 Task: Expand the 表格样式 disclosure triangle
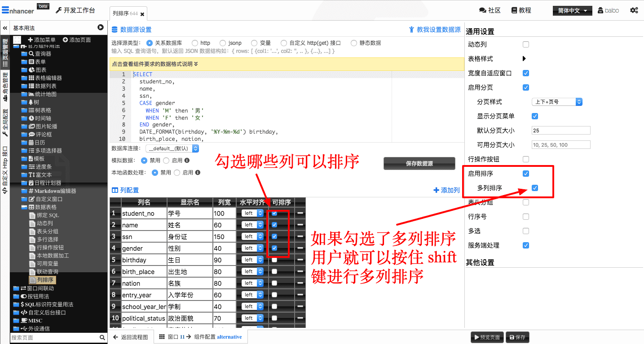click(524, 59)
